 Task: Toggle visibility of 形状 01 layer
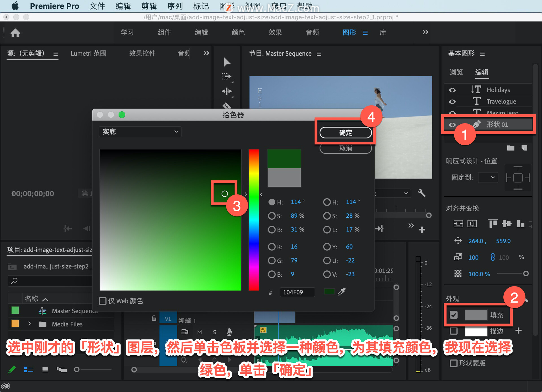(452, 125)
